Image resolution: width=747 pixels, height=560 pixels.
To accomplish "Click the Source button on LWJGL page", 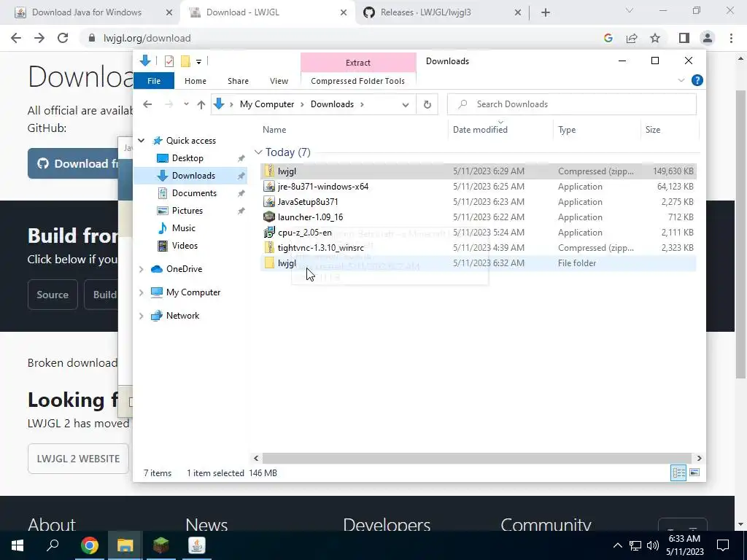I will pyautogui.click(x=53, y=295).
